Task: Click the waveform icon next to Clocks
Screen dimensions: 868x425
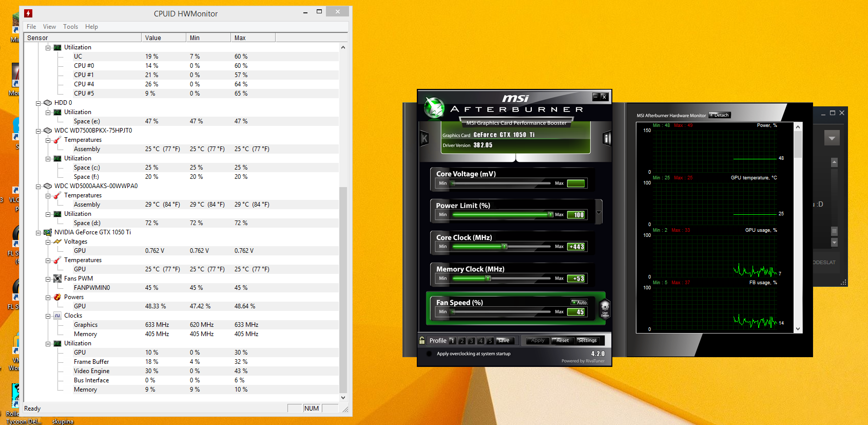Action: pos(57,316)
